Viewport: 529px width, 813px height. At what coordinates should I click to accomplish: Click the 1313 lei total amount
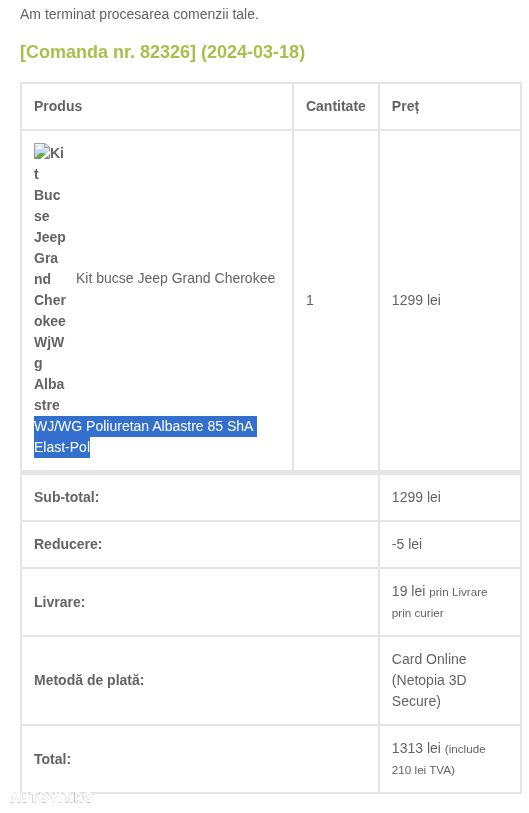click(416, 748)
